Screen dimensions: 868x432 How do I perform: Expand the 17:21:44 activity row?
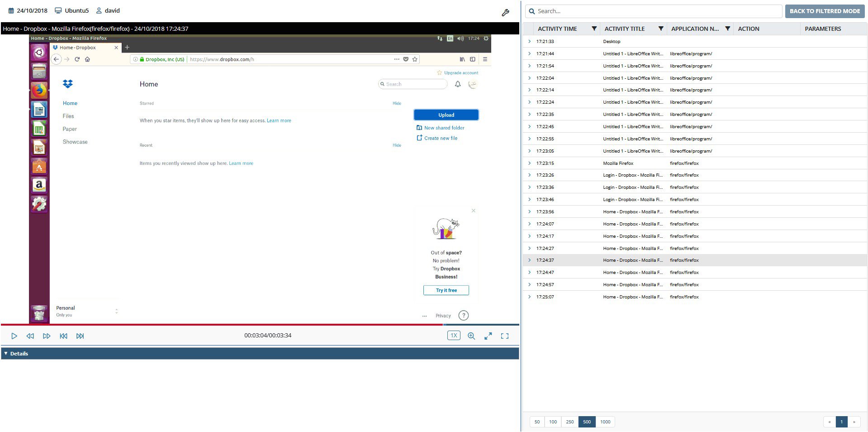tap(529, 53)
